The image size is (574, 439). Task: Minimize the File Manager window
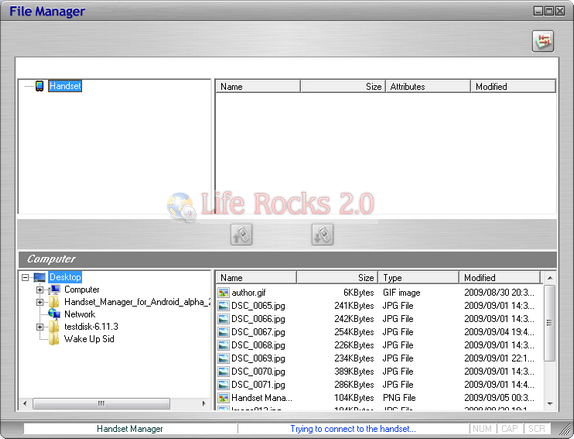click(x=538, y=11)
